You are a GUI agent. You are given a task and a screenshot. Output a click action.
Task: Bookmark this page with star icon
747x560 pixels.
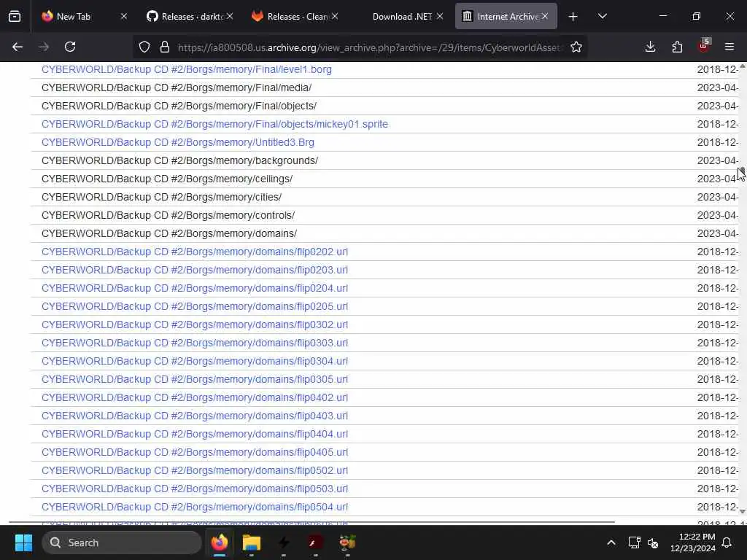pyautogui.click(x=576, y=47)
